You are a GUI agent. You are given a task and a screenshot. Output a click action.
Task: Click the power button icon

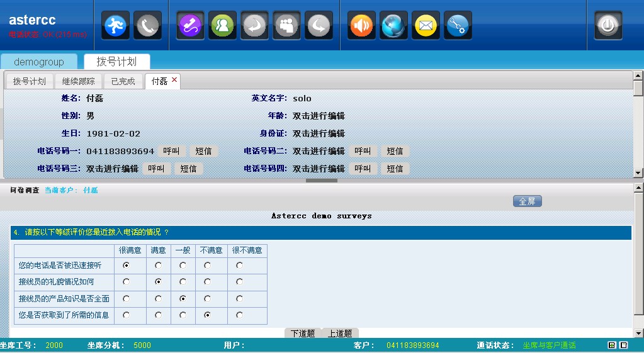pos(608,25)
